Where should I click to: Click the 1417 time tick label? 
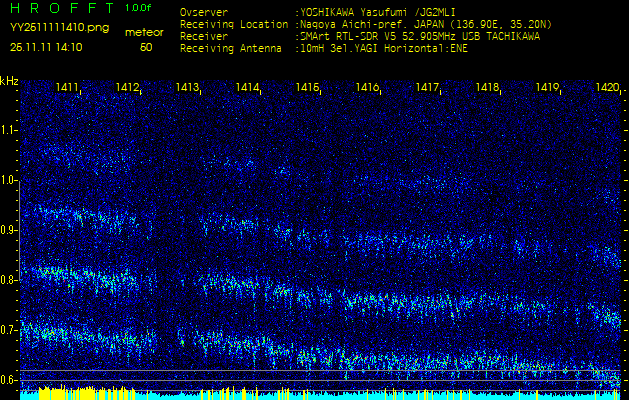428,88
